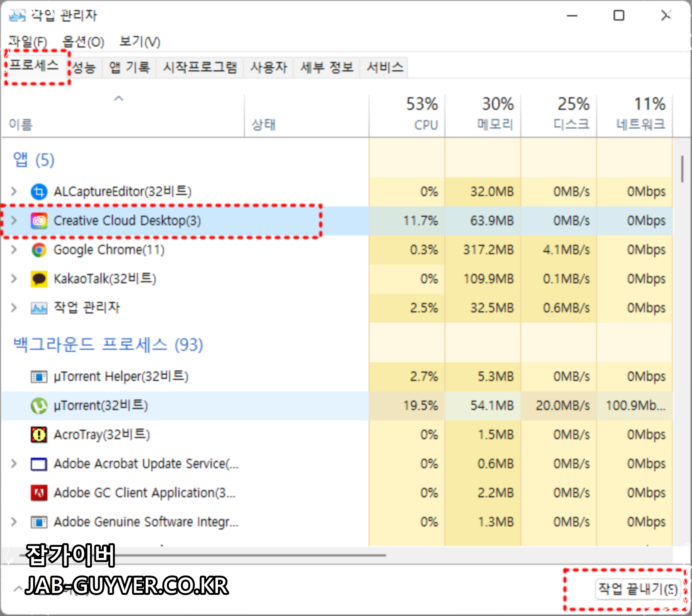The height and width of the screenshot is (616, 692).
Task: Click the Google Chrome process icon
Action: tap(39, 250)
